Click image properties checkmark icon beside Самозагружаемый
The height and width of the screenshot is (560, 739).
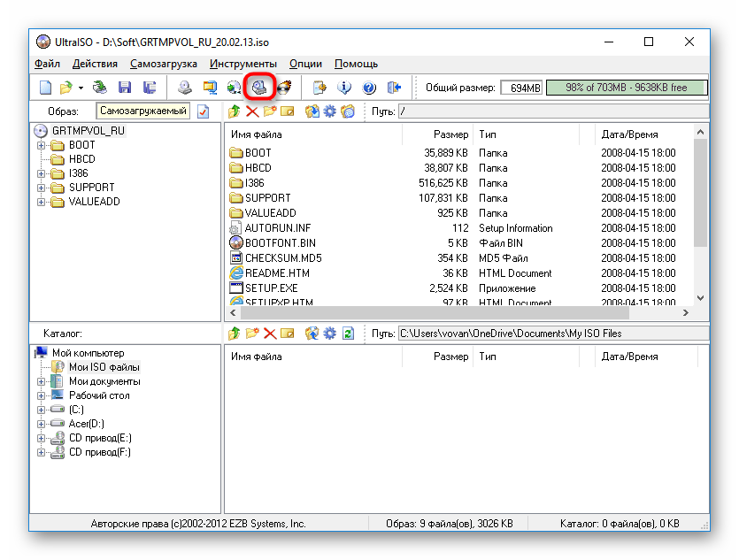pyautogui.click(x=204, y=111)
